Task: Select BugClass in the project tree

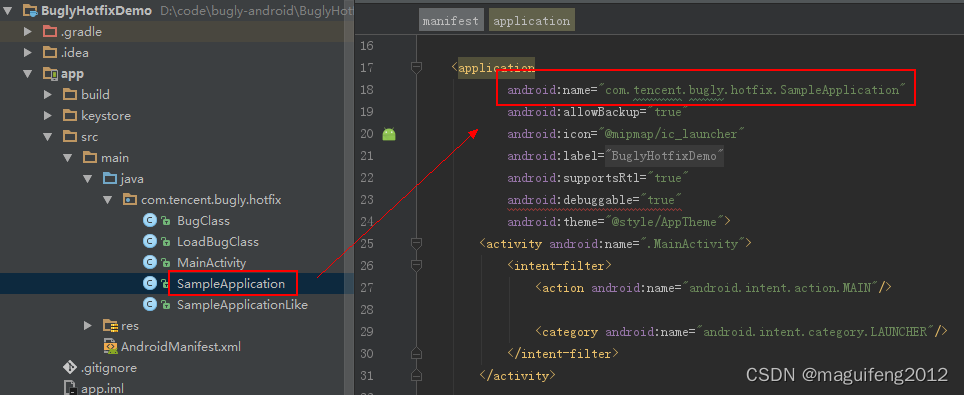Action: pos(203,220)
